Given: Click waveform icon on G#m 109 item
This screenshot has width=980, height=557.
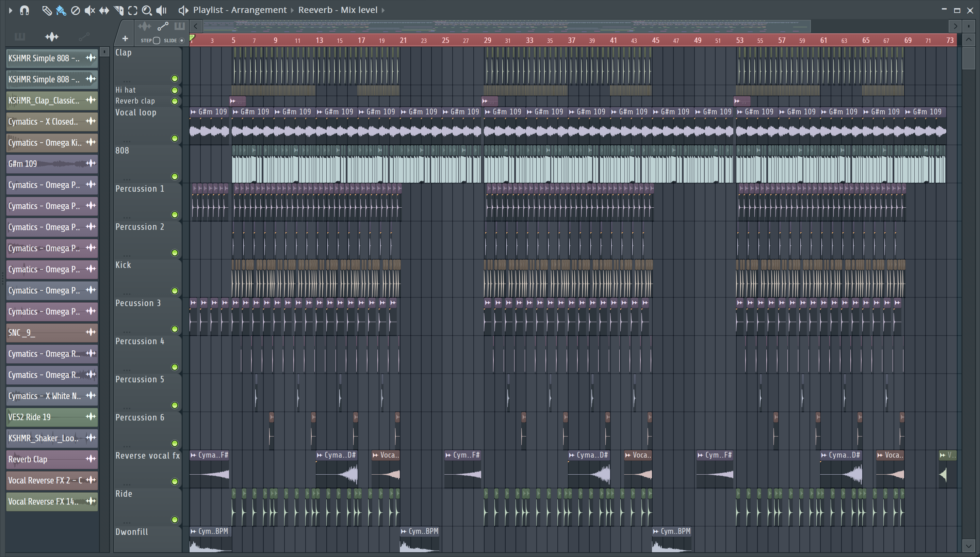Looking at the screenshot, I should pos(91,164).
